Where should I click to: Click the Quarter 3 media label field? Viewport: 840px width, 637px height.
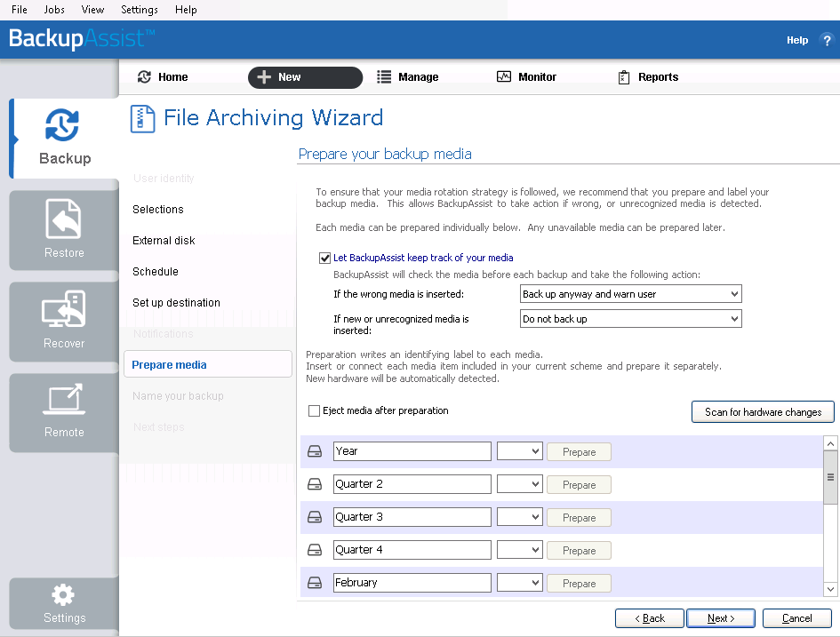[412, 516]
